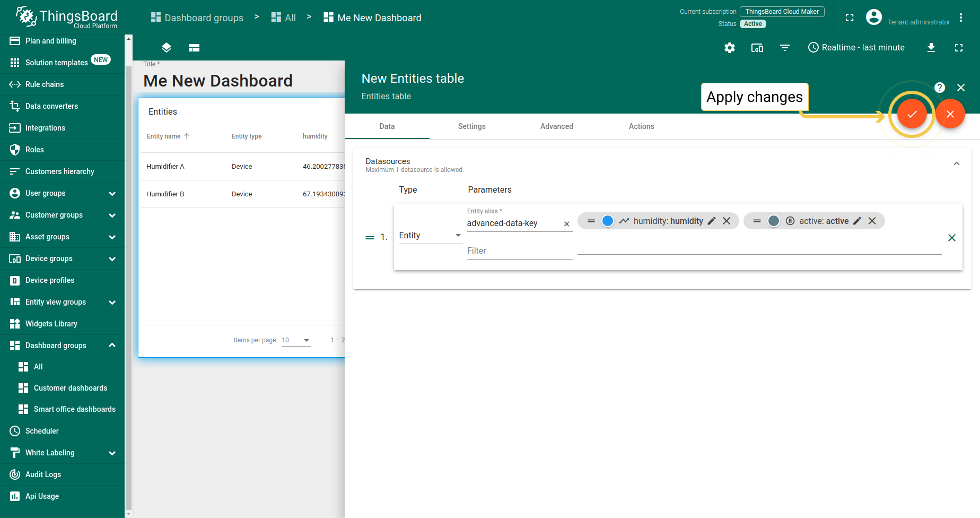
Task: Open the tenant administrator profile avatar
Action: (874, 18)
